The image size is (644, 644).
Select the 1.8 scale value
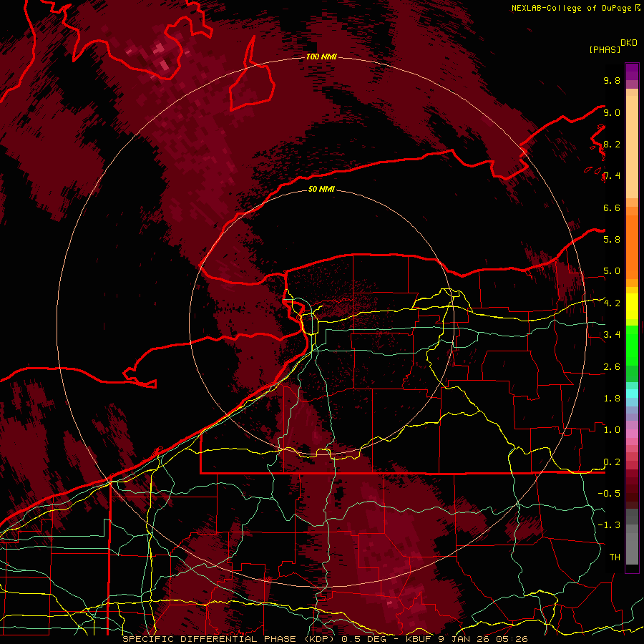[612, 398]
